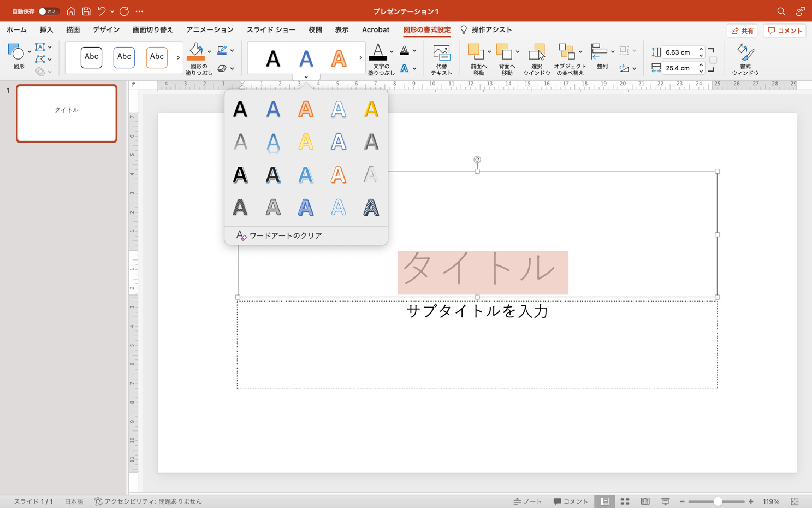The image size is (812, 508).
Task: Select the slide 1 thumbnail
Action: tap(67, 114)
